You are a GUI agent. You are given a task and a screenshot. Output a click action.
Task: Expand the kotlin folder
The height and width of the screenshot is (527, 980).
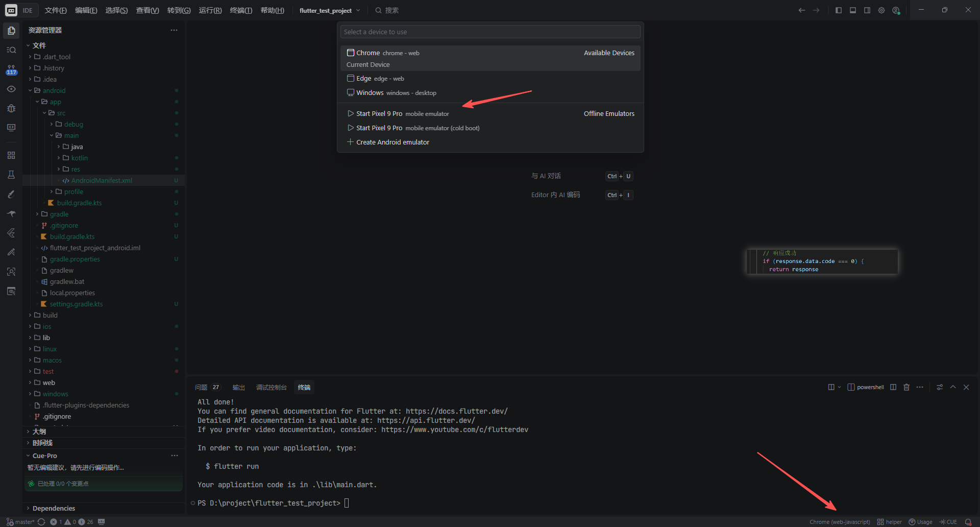pyautogui.click(x=104, y=158)
